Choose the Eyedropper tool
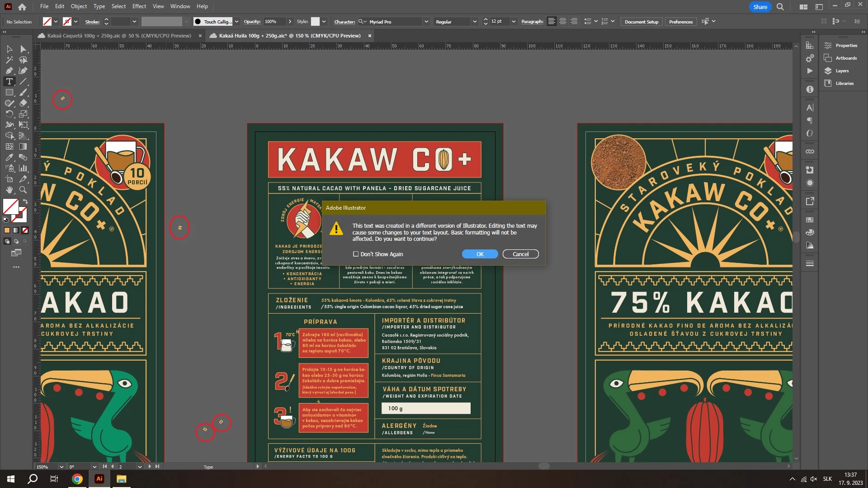The image size is (868, 488). tap(9, 157)
